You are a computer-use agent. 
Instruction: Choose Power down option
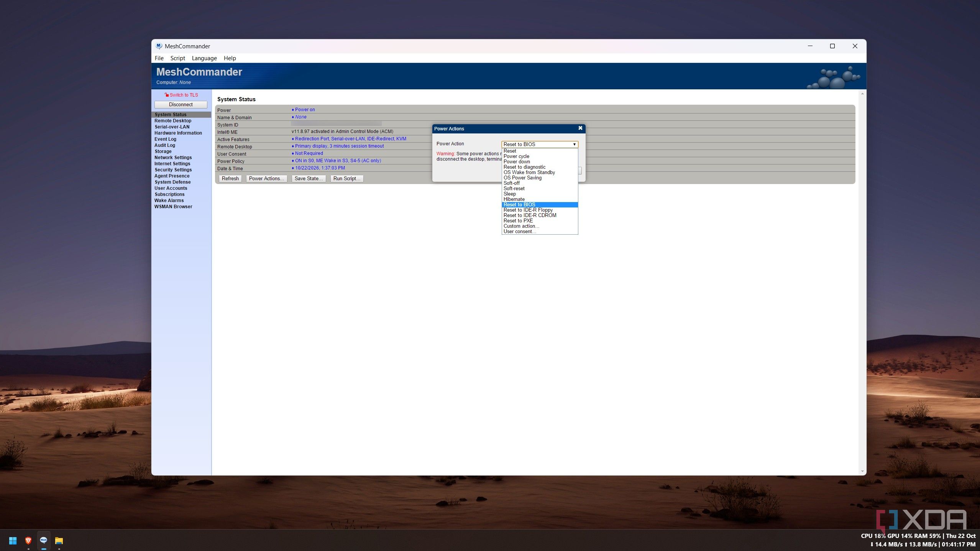coord(539,161)
